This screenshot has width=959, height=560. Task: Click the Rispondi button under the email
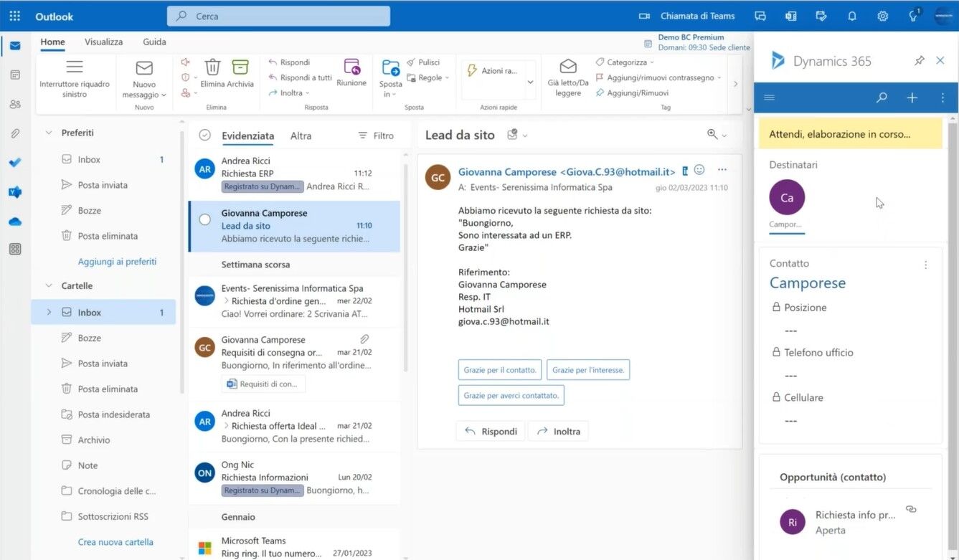tap(490, 431)
